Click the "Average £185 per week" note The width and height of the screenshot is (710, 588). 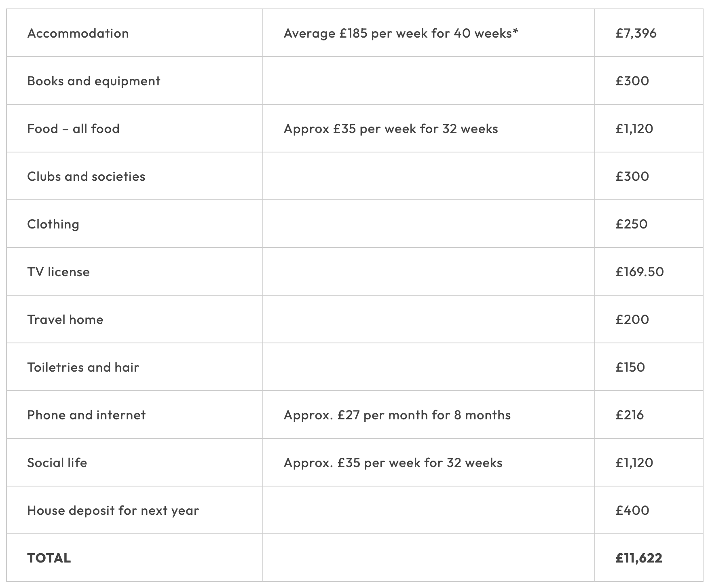click(401, 33)
